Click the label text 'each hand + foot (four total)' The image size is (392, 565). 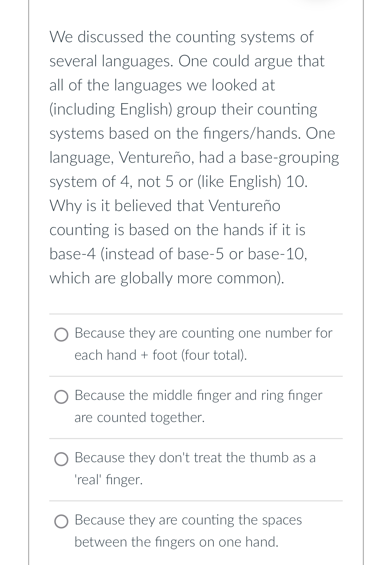click(160, 355)
